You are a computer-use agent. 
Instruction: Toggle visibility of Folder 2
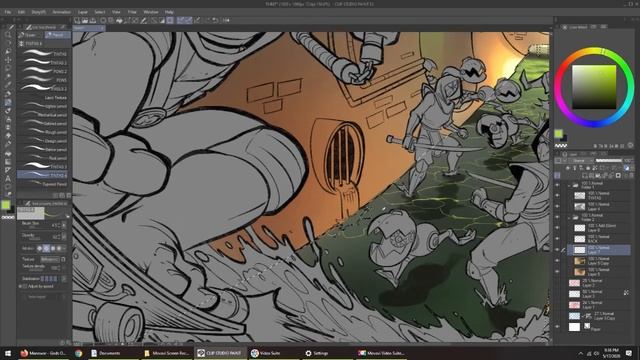coord(558,218)
